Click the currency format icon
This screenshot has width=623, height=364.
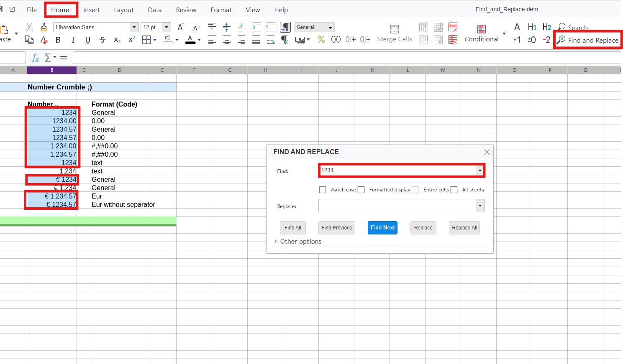[x=300, y=40]
